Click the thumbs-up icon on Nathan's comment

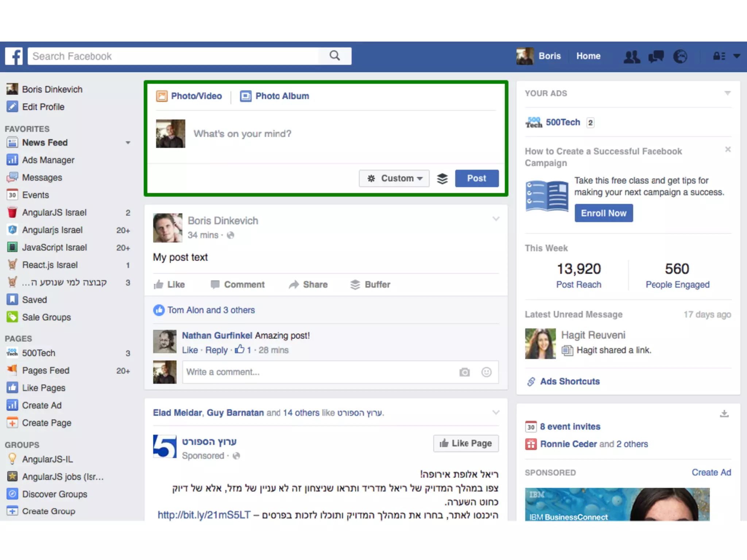[240, 349]
